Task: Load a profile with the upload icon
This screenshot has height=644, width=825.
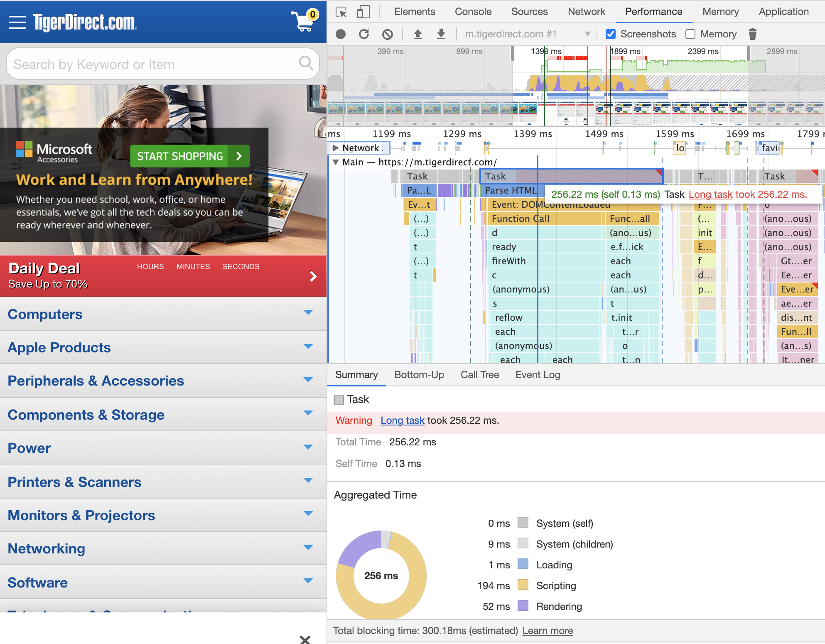Action: [418, 34]
